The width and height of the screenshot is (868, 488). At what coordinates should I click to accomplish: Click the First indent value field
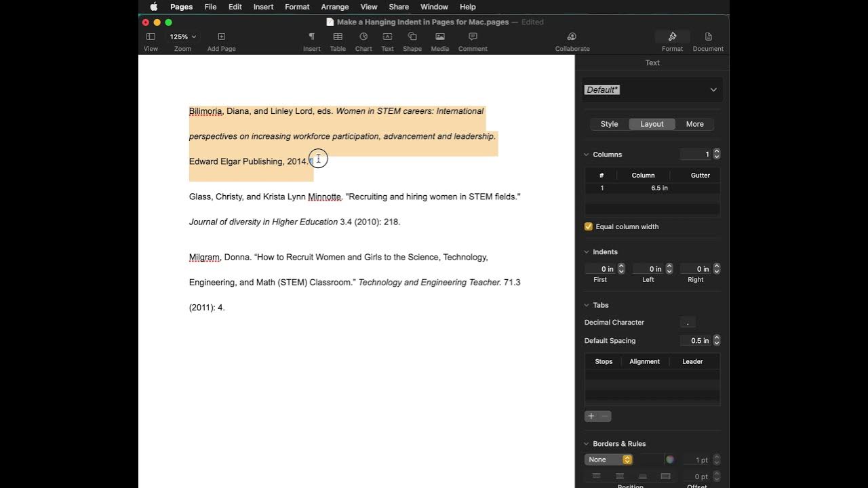[x=601, y=269]
